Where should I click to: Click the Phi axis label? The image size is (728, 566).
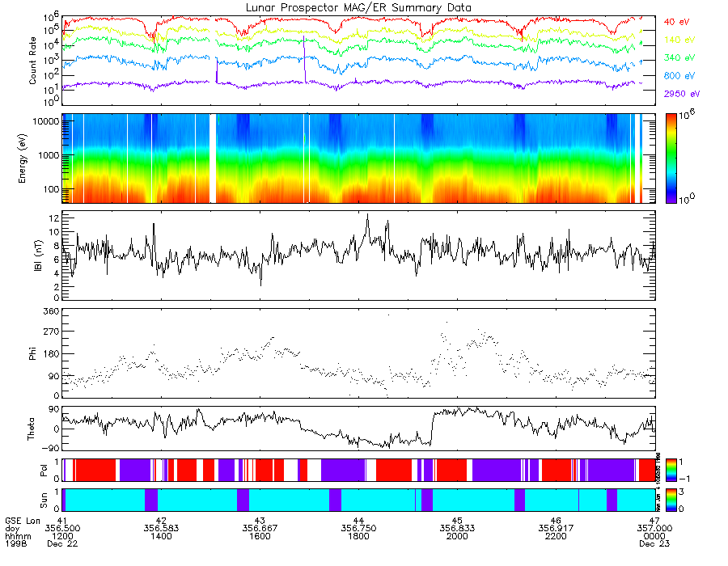[x=32, y=353]
